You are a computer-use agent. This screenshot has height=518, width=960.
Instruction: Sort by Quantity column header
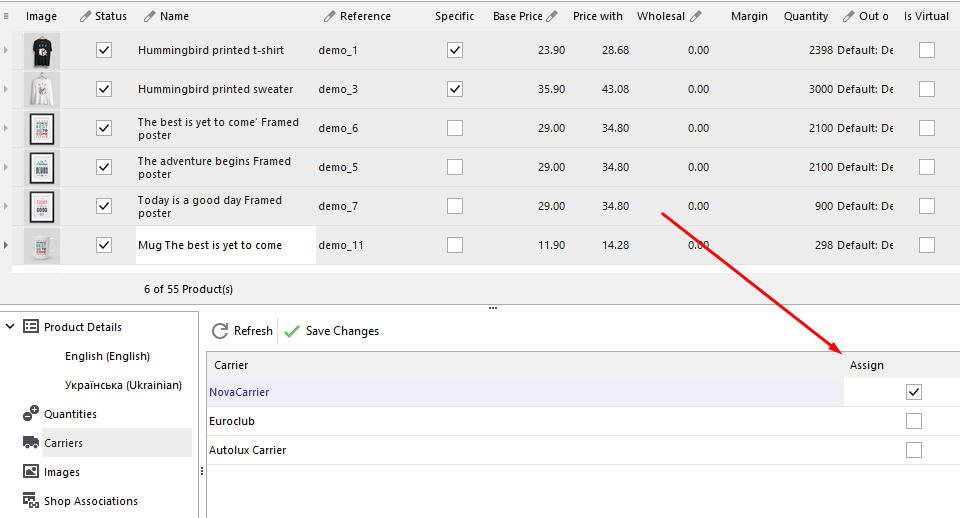[x=806, y=17]
